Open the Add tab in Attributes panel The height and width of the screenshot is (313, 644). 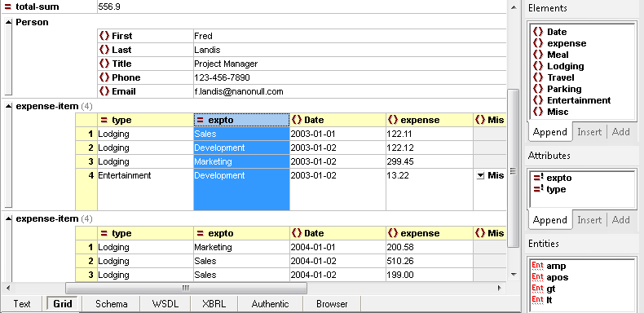click(620, 220)
